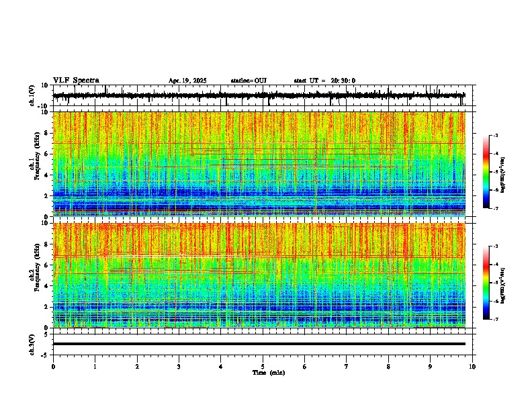Click time axis tick label "1"
Screen dimensions: 532x411
click(x=95, y=367)
